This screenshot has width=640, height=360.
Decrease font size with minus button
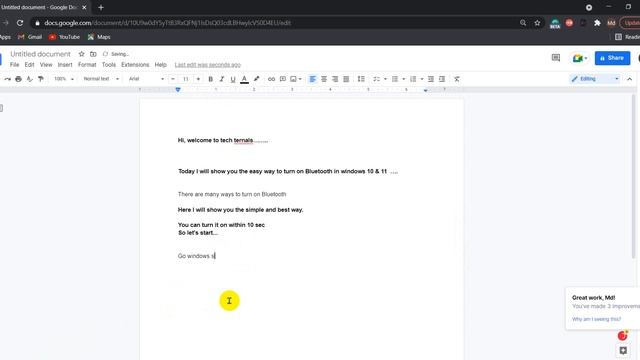click(173, 79)
